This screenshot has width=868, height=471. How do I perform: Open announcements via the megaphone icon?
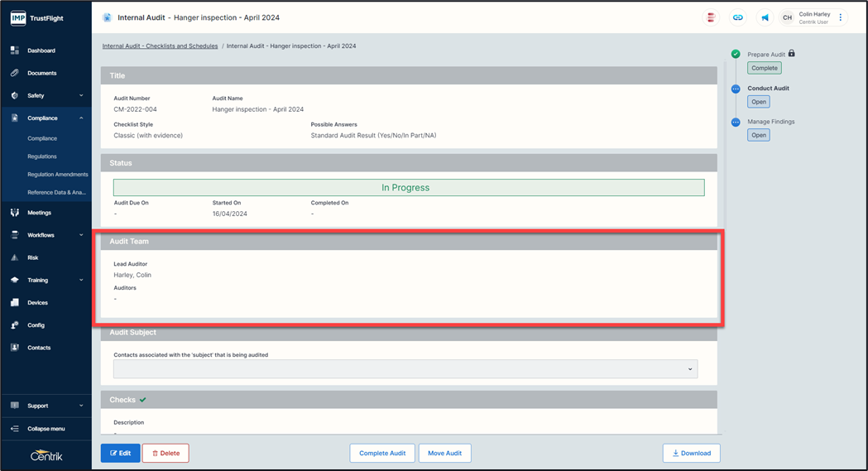point(765,17)
